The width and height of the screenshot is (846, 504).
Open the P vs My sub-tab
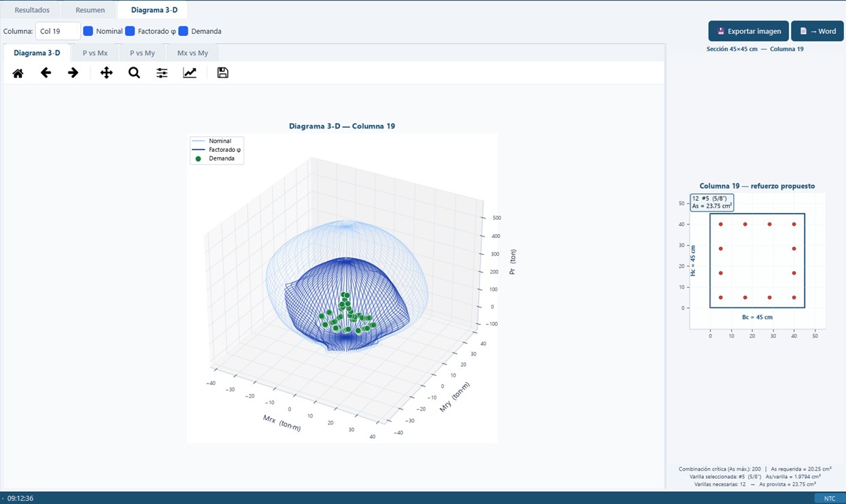tap(142, 53)
